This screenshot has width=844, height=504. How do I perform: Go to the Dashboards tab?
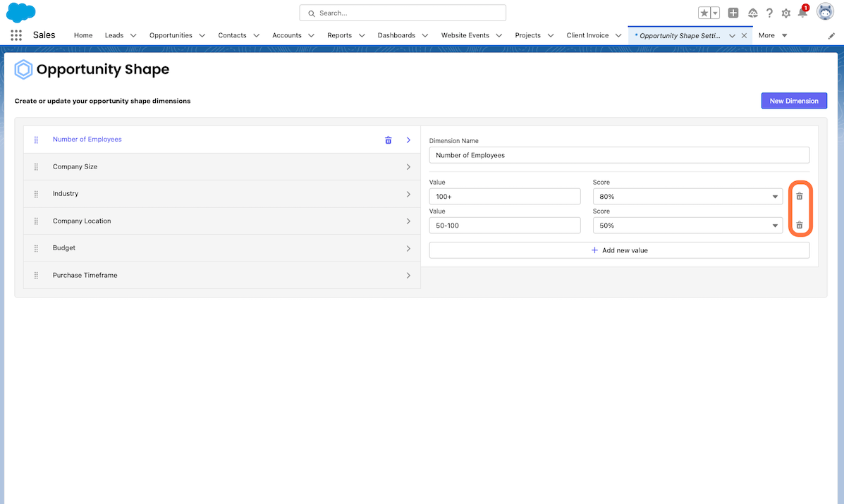point(396,35)
